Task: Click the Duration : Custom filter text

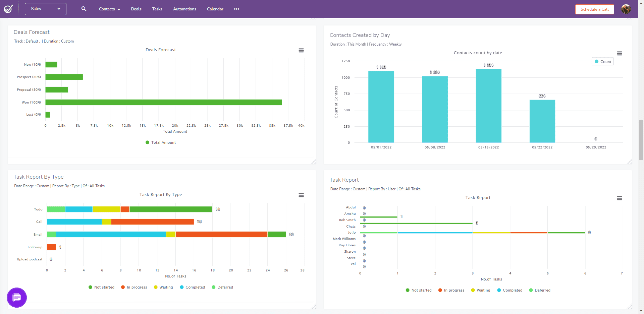Action: 59,41
